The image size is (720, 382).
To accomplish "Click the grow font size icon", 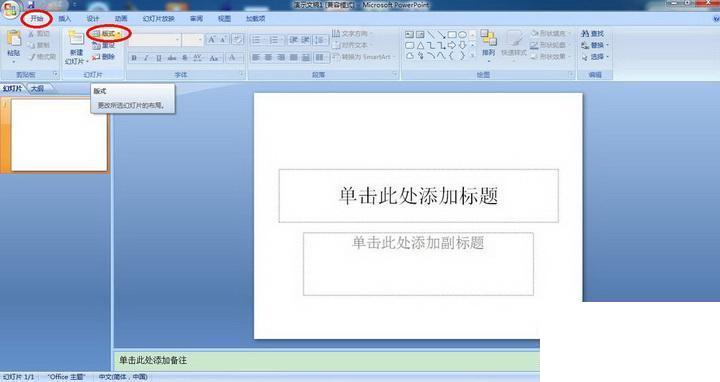I will (212, 39).
